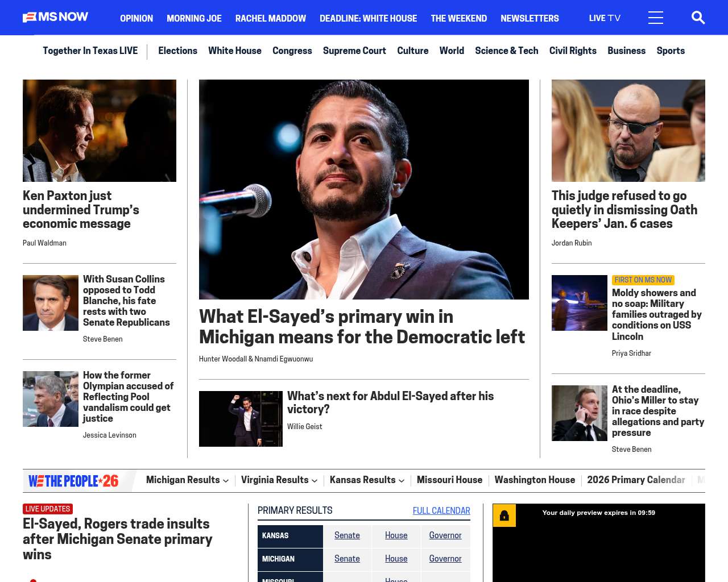Screen dimensions: 728x582
Task: Read former Olympian Reflecting Pool vandalism story
Action: pos(128,397)
